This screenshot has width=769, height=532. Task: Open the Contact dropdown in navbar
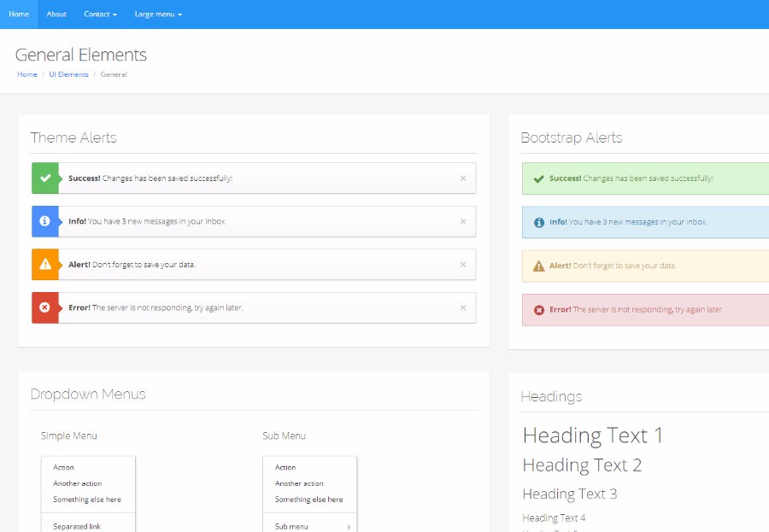(100, 15)
